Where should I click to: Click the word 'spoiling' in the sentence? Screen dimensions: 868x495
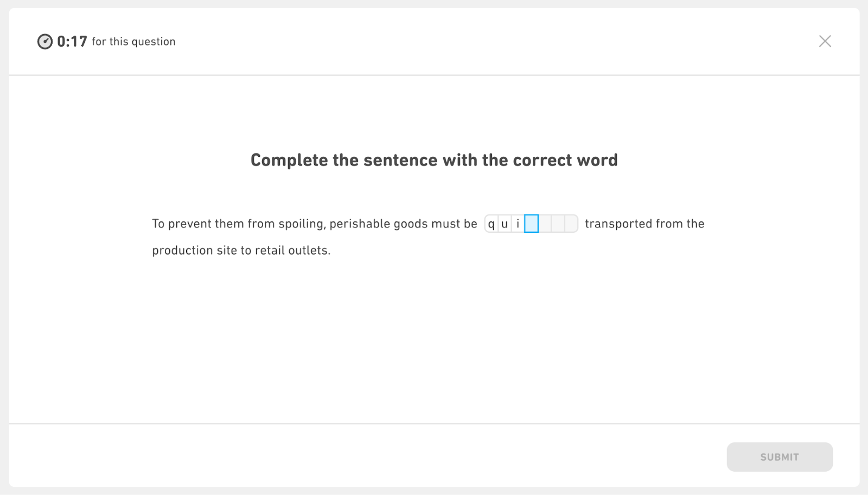click(x=301, y=224)
